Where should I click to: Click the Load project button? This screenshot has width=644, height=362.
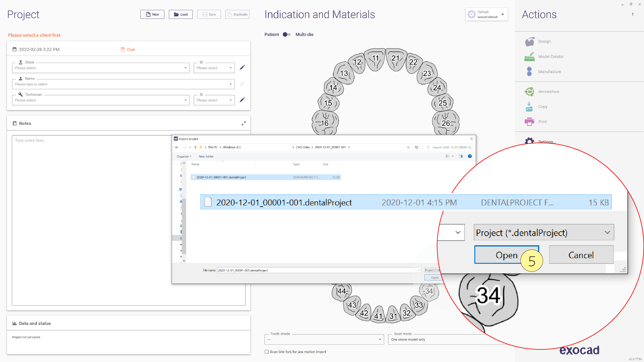pyautogui.click(x=181, y=15)
